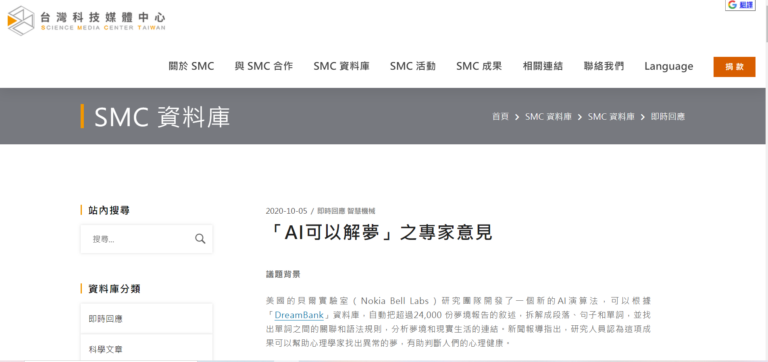Click the search magnifier icon
The width and height of the screenshot is (768, 362).
[x=200, y=239]
